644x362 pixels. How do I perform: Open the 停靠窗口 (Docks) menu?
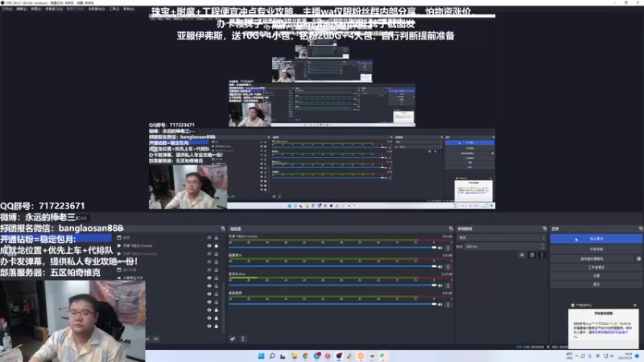click(54, 9)
